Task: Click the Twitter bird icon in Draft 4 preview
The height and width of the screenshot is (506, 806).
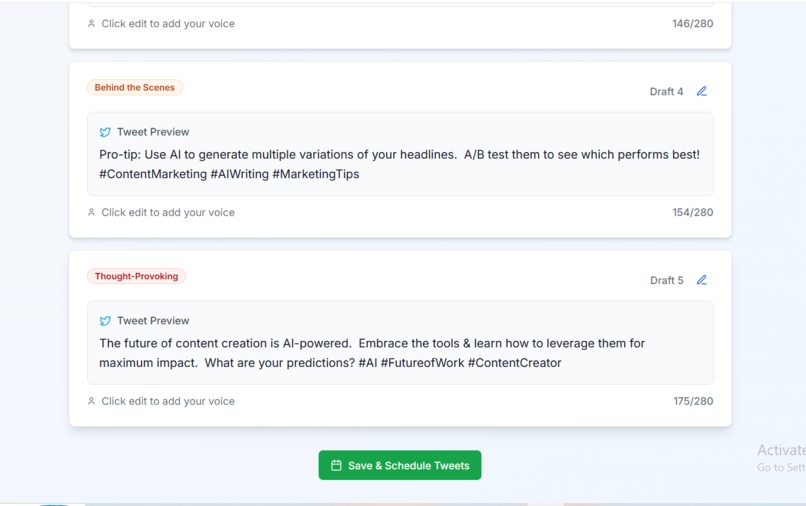Action: point(105,132)
